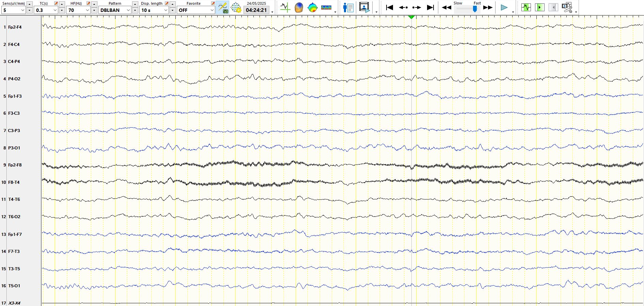Image resolution: width=644 pixels, height=306 pixels.
Task: Open the video and waveform clipping tool
Action: pyautogui.click(x=567, y=7)
